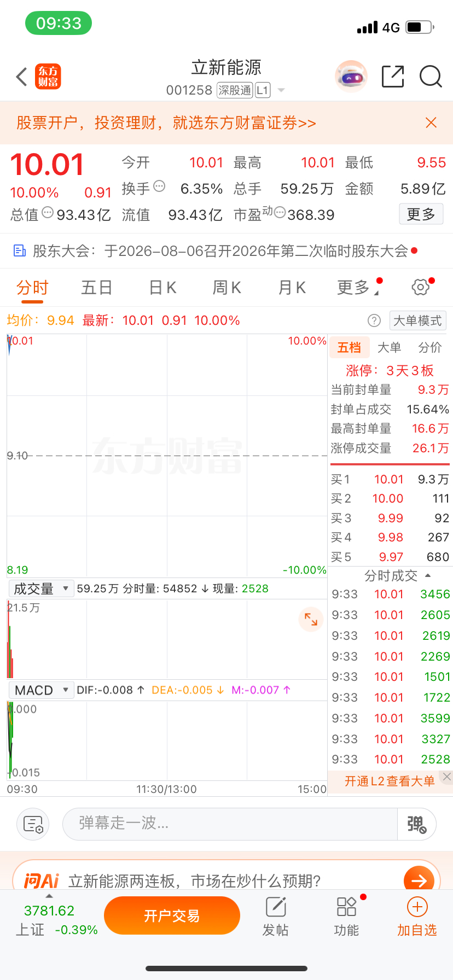Tap the 弹幕走一波 input field

click(x=230, y=824)
